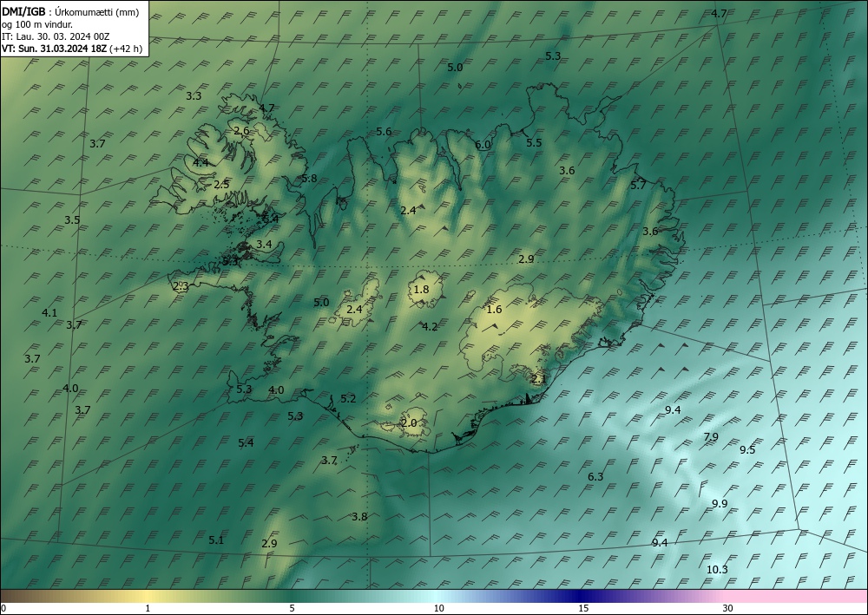The height and width of the screenshot is (615, 868).
Task: Click the 'og 100 m vindur.' subtitle line
Action: 37,24
